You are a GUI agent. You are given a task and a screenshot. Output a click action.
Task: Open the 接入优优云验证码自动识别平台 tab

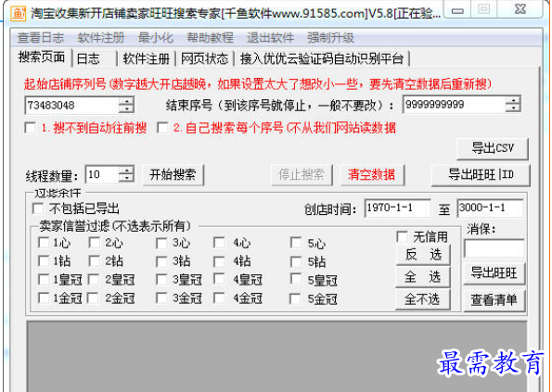pos(322,58)
